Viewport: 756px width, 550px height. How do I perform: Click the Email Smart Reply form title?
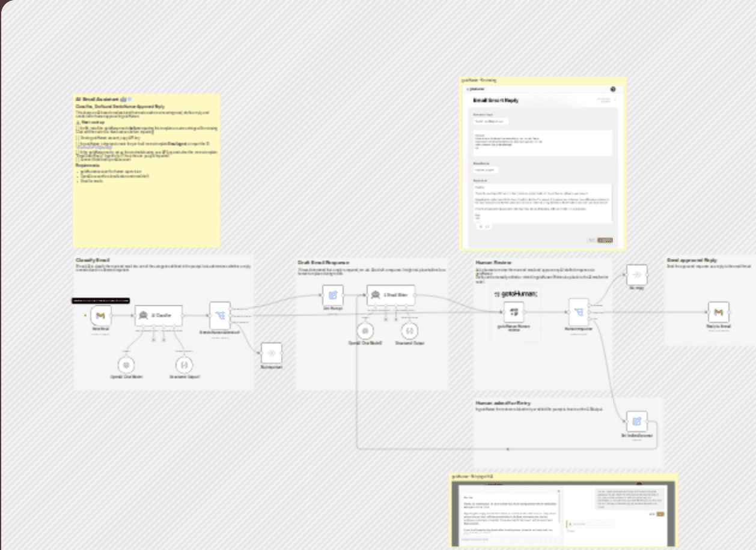[496, 100]
